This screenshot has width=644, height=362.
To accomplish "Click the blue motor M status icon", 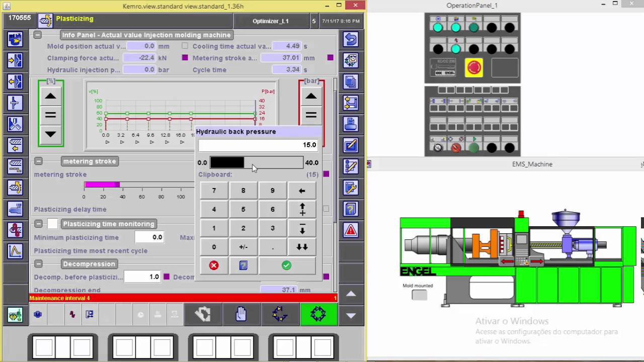I will [38, 314].
